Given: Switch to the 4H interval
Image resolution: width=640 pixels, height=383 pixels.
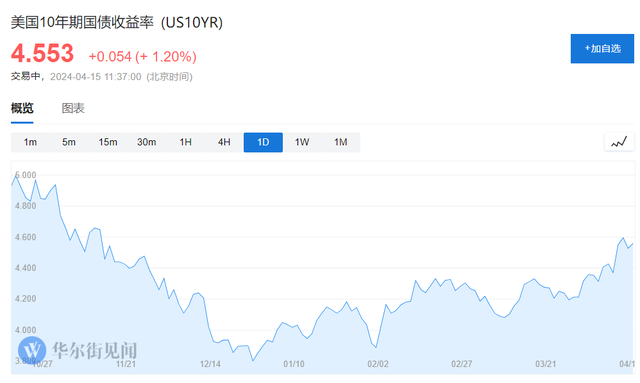Looking at the screenshot, I should (x=224, y=142).
